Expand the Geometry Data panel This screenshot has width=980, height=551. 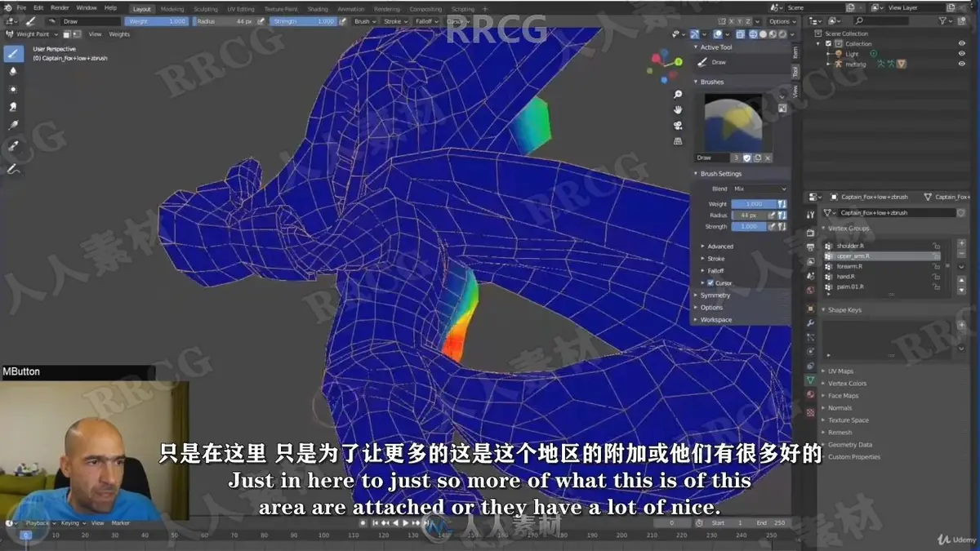pyautogui.click(x=849, y=445)
